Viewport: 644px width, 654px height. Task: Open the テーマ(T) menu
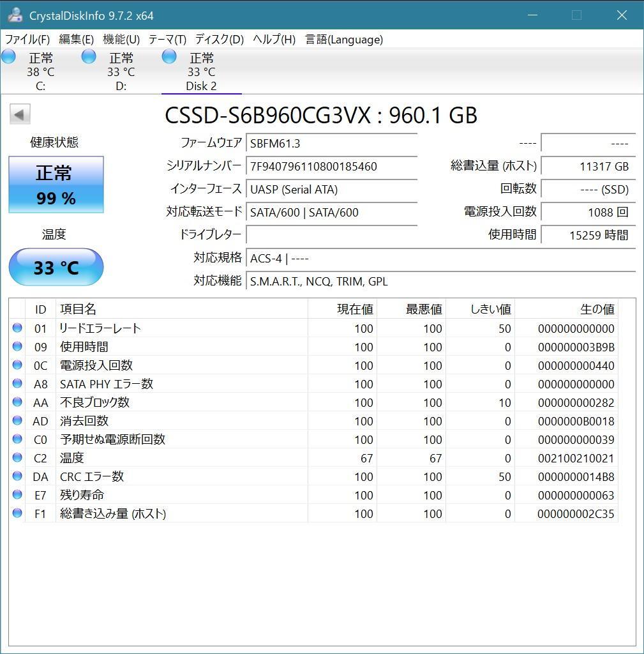click(x=165, y=40)
